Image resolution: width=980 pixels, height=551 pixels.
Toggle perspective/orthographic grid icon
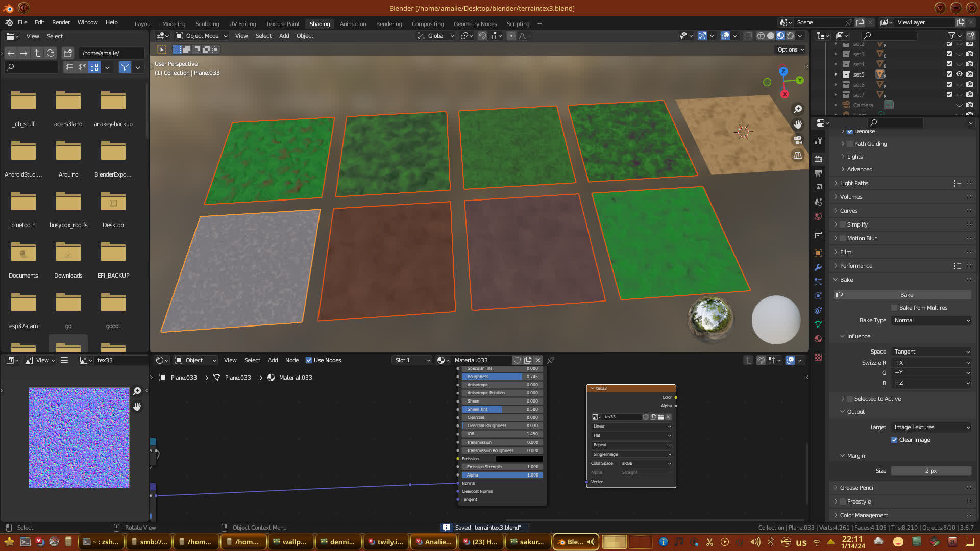pos(798,156)
